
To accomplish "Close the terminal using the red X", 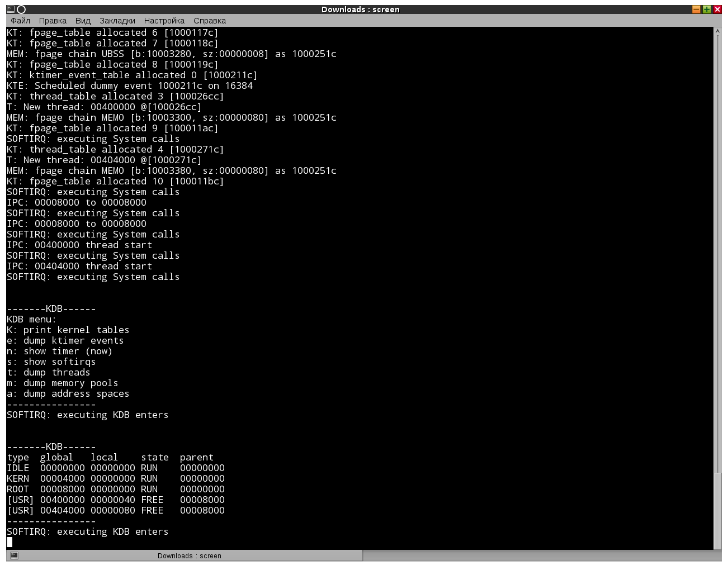I will (717, 9).
